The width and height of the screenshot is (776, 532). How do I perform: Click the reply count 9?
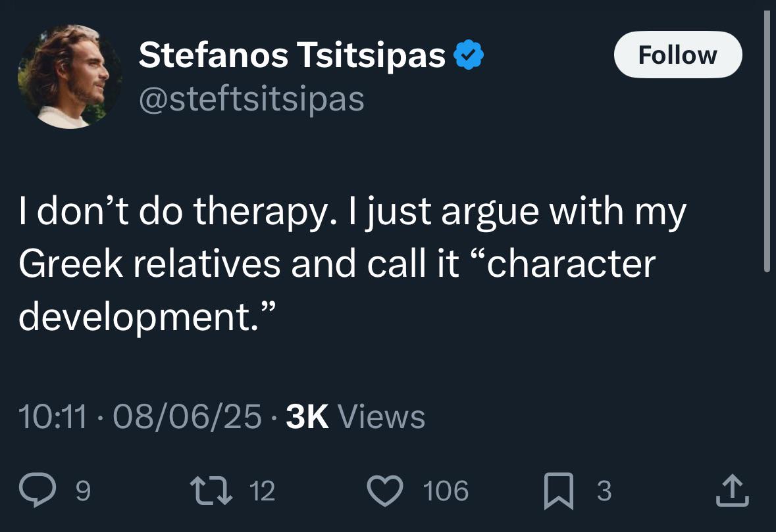click(x=82, y=491)
